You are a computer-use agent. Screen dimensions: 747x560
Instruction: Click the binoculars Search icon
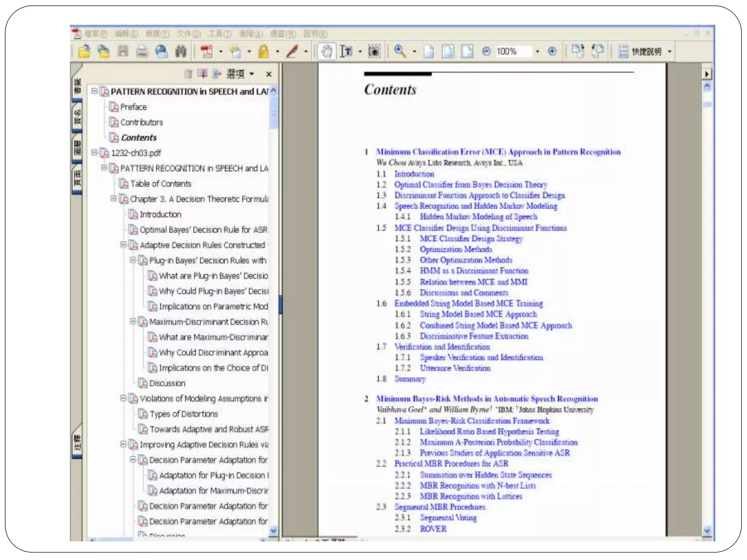[181, 51]
